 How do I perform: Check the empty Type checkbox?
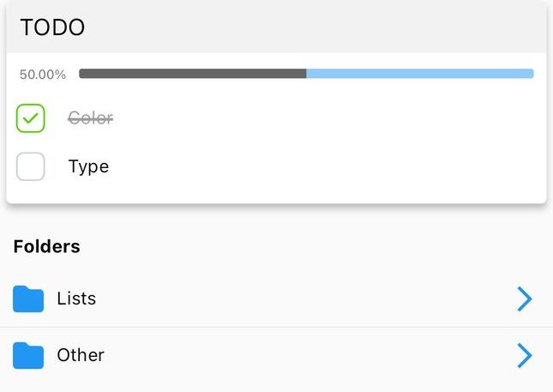(x=31, y=166)
